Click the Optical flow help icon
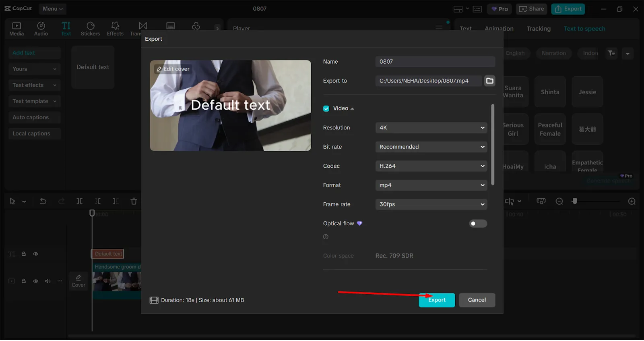This screenshot has height=341, width=644. 326,237
